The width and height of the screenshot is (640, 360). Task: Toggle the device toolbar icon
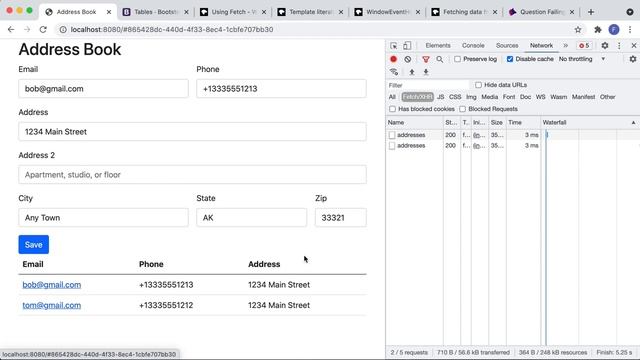pyautogui.click(x=407, y=46)
